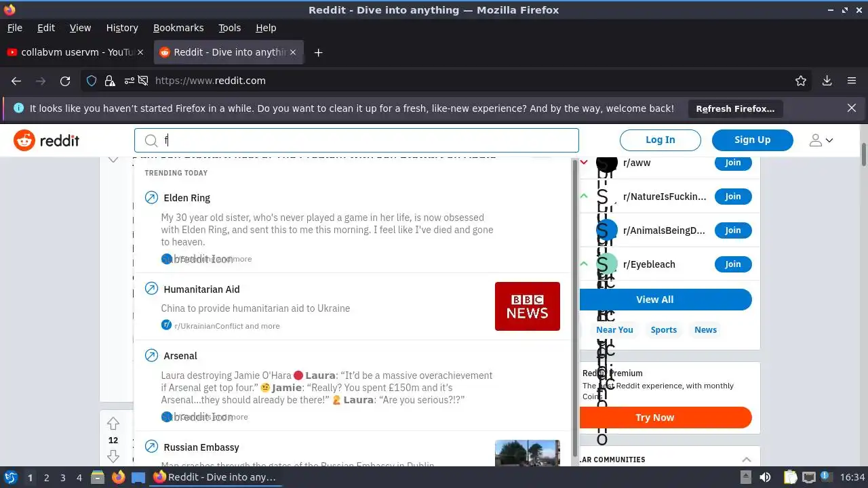Reload the page with the refresh icon
The width and height of the screenshot is (868, 488).
65,81
